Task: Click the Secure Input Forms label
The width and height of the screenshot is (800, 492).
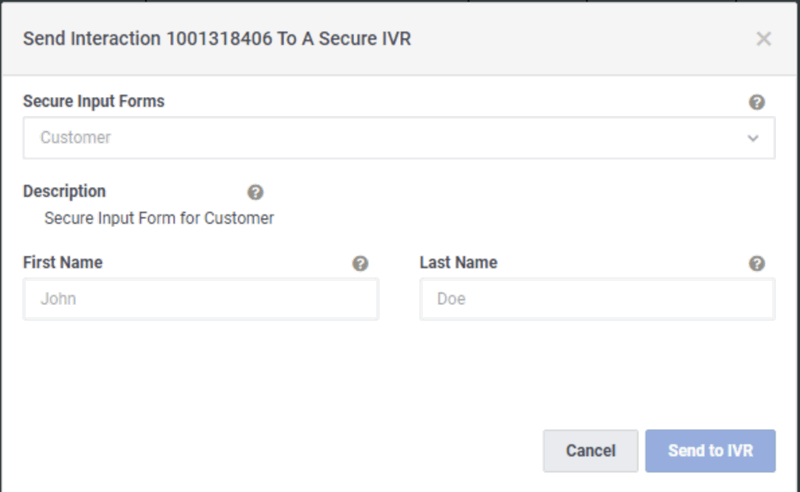Action: [x=94, y=101]
